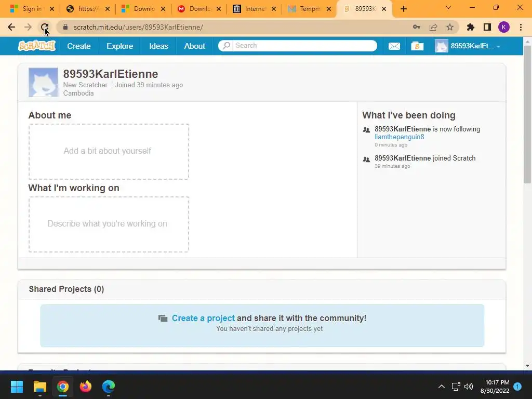This screenshot has height=399, width=532.
Task: Click the search magnifier icon
Action: click(227, 46)
